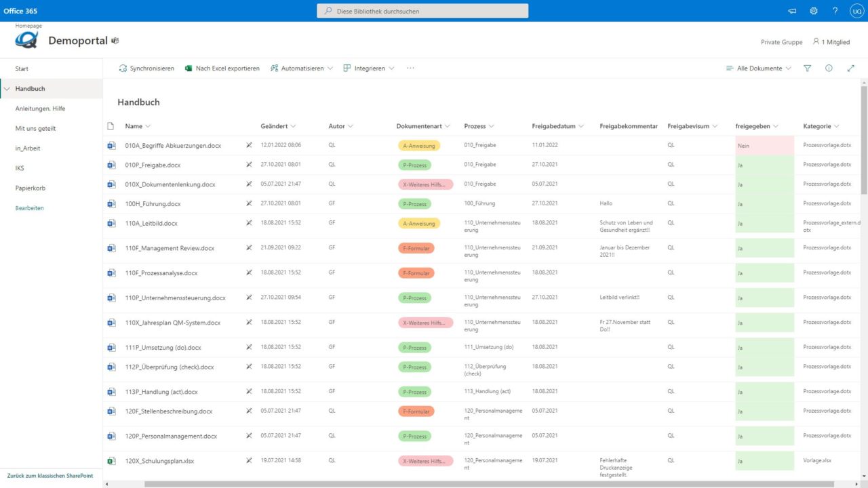The width and height of the screenshot is (868, 488).
Task: Click the Excel icon for 120X_Schulungsplan.xlsx
Action: [x=111, y=460]
